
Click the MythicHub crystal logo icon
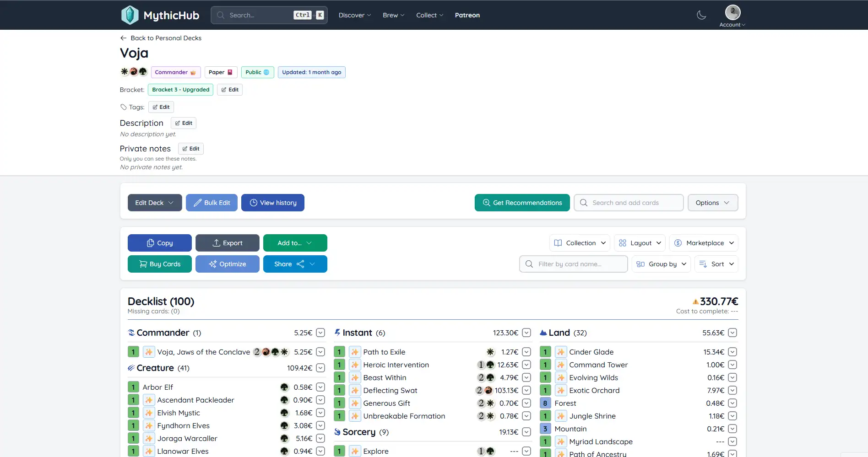point(130,15)
